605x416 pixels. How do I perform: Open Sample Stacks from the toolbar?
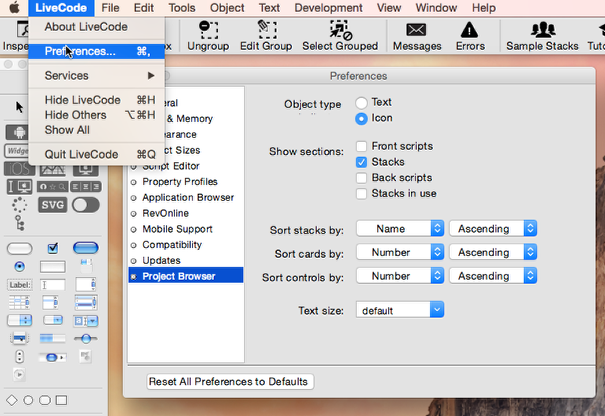(x=542, y=36)
